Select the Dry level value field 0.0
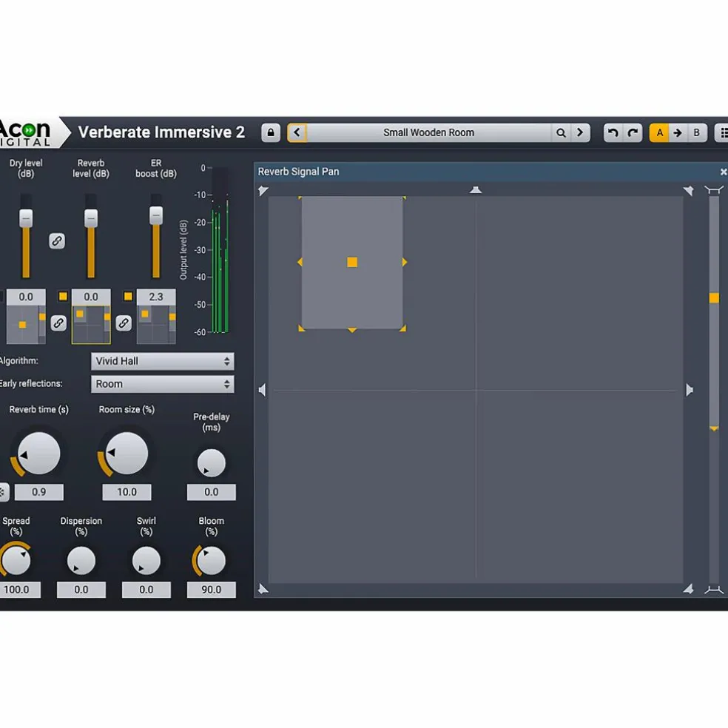 (26, 297)
